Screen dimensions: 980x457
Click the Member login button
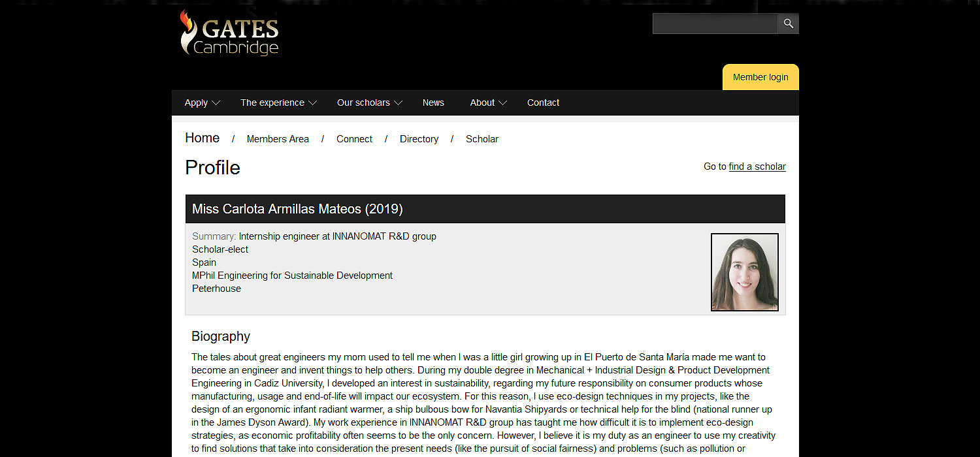[760, 76]
